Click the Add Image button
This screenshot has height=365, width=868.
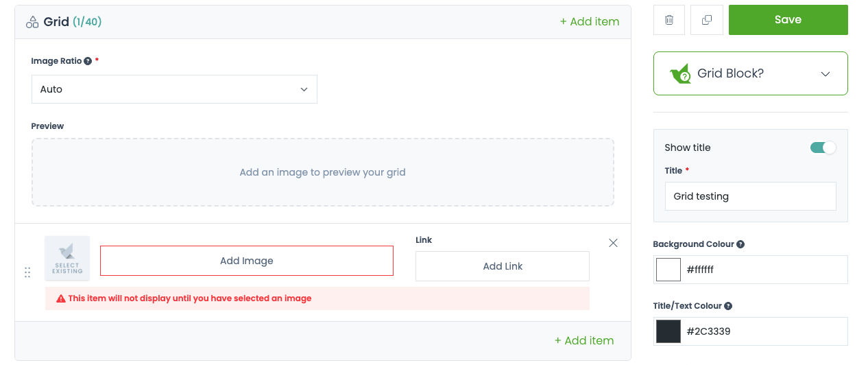click(x=247, y=261)
